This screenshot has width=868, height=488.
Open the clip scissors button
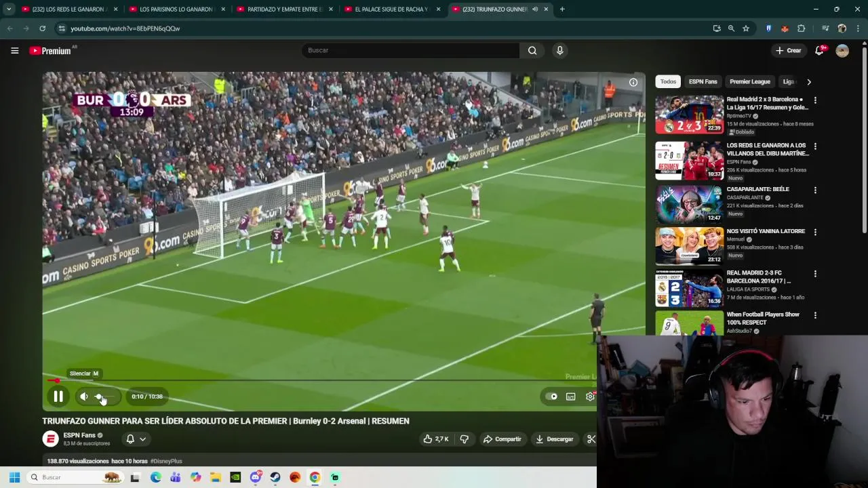pyautogui.click(x=591, y=439)
